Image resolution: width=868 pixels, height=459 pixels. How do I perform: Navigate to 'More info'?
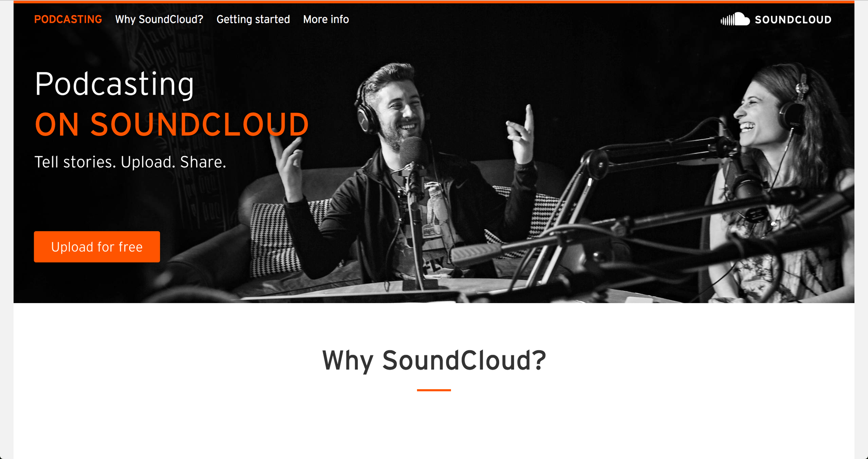click(325, 19)
